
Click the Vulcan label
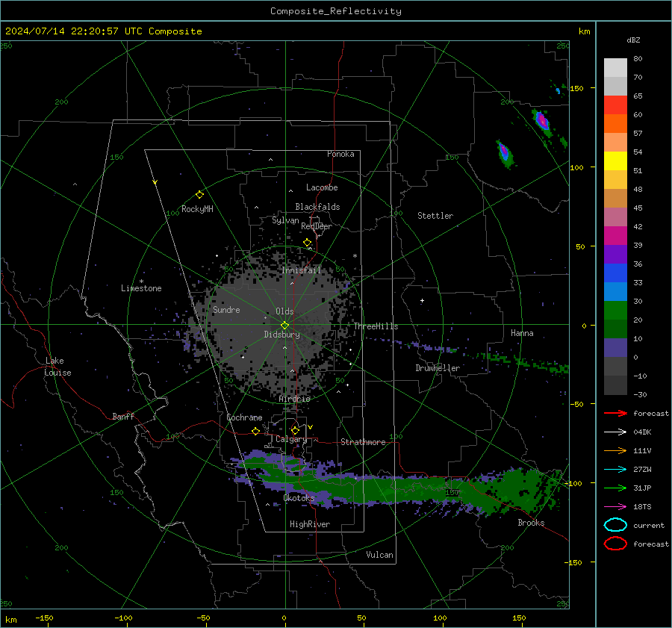[379, 555]
